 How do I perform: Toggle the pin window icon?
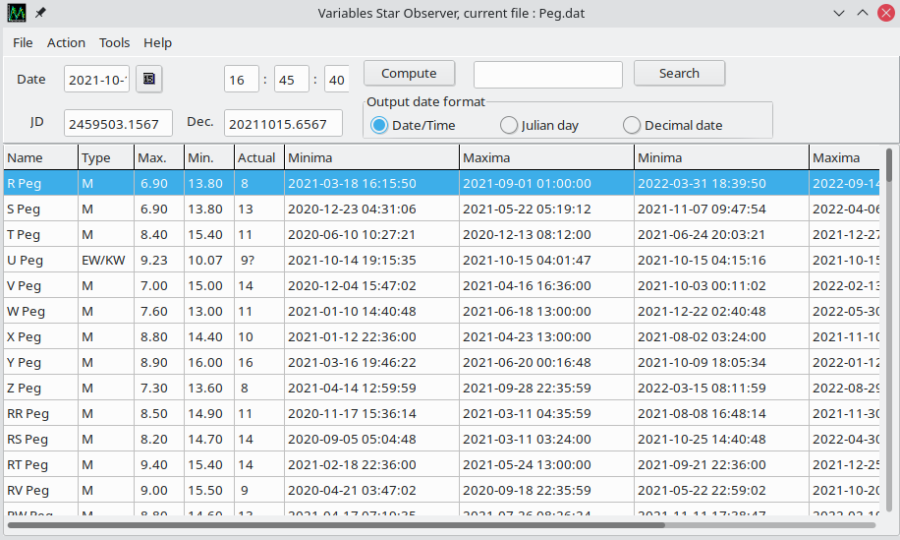pyautogui.click(x=41, y=13)
